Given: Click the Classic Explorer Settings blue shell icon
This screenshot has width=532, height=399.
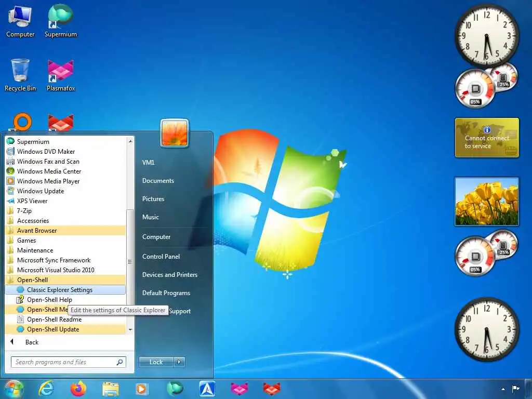Looking at the screenshot, I should 20,289.
